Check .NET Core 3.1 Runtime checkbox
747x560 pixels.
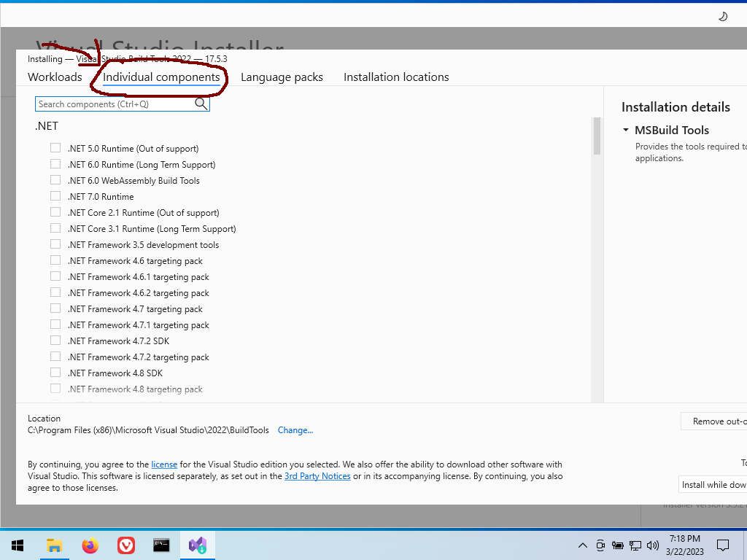(55, 228)
